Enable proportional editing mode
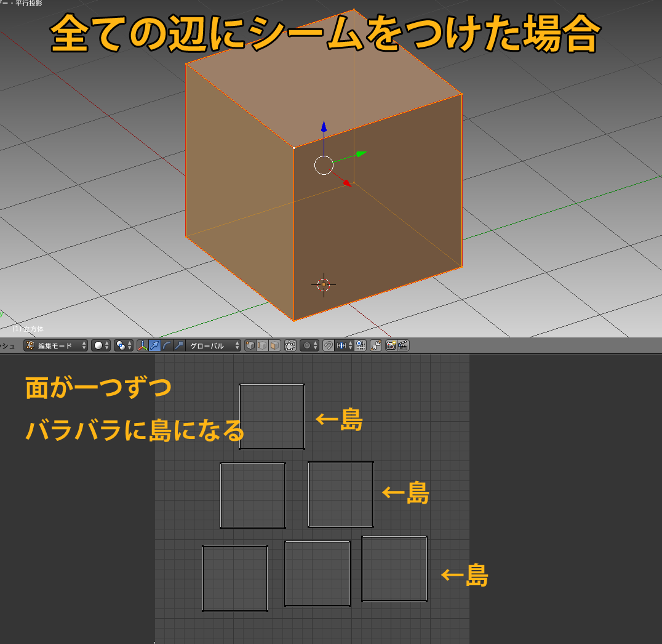The width and height of the screenshot is (662, 644). click(307, 345)
